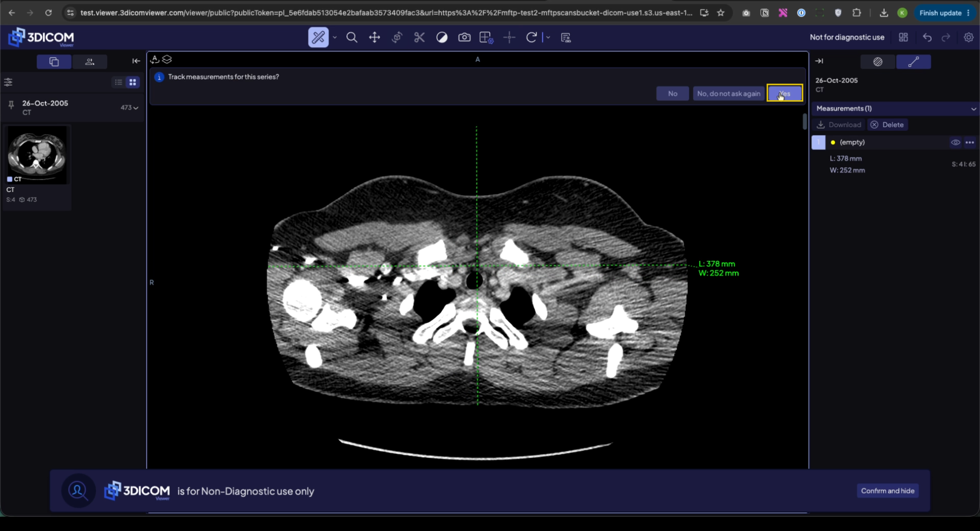Screen dimensions: 980x531
Task: Collapse the left study panel
Action: tap(136, 61)
